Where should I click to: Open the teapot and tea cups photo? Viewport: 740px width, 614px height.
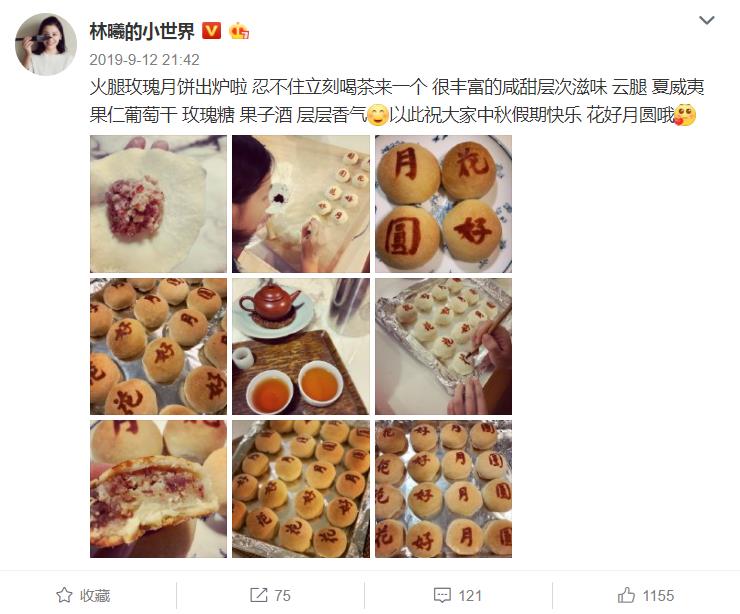[x=301, y=346]
